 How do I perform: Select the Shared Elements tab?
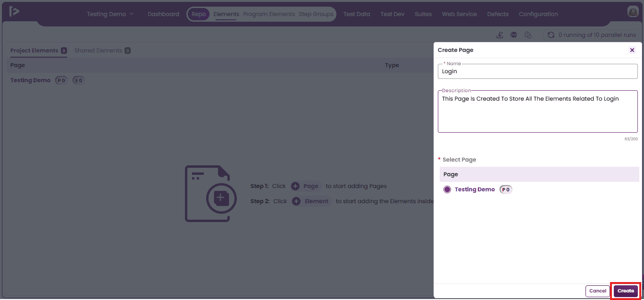click(102, 51)
